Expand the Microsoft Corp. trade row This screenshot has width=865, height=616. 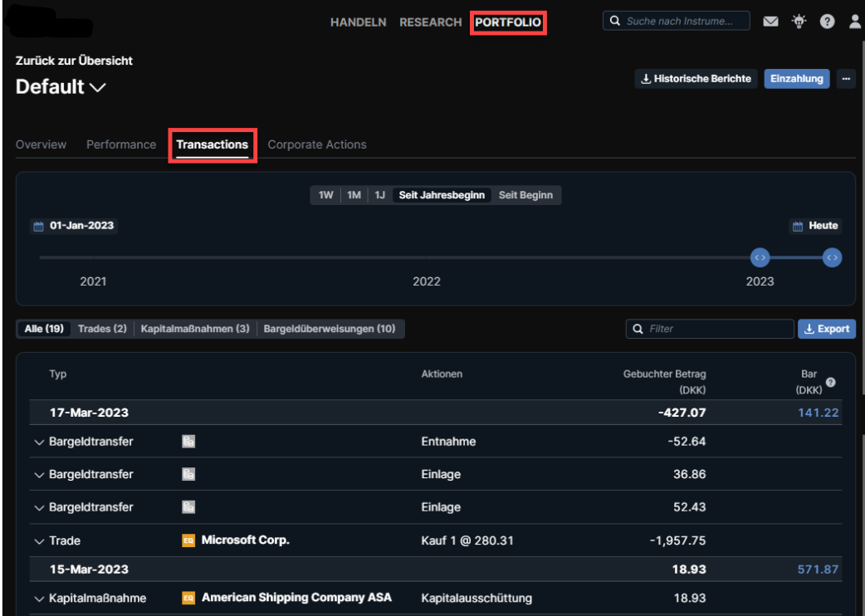[x=38, y=541]
